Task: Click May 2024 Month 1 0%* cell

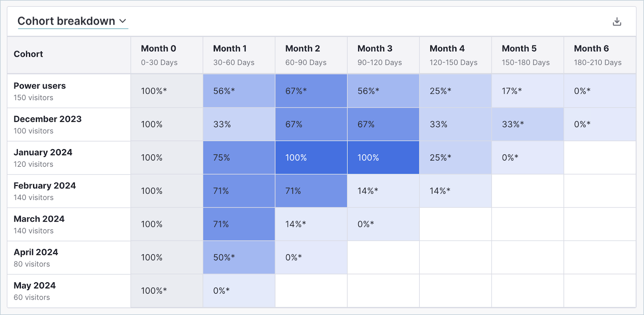Action: [239, 291]
